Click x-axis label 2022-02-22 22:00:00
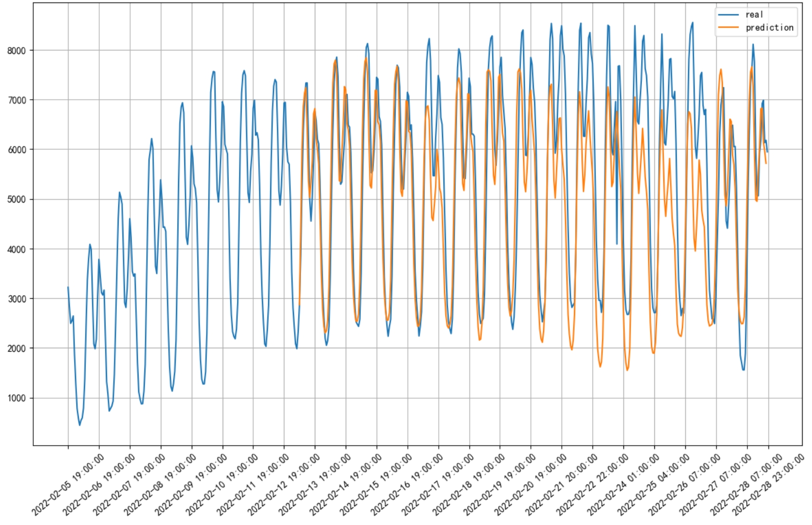Screen dimensions: 812x525 [x=593, y=485]
